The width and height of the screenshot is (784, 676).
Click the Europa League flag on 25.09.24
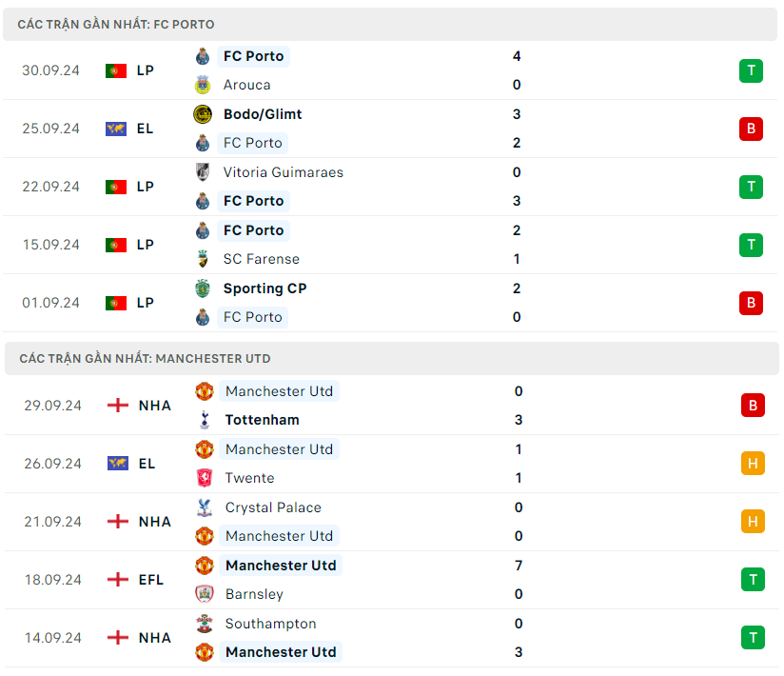(x=116, y=129)
